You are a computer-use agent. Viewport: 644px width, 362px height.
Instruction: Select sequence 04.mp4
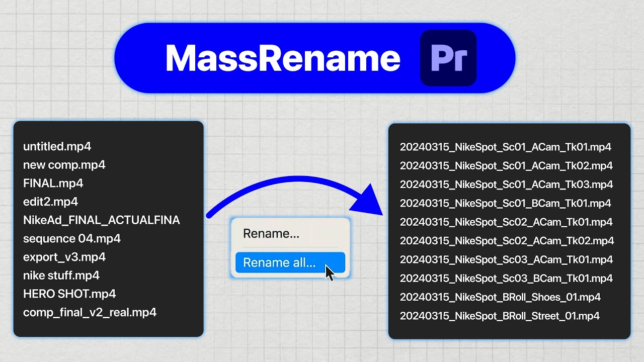[71, 238]
